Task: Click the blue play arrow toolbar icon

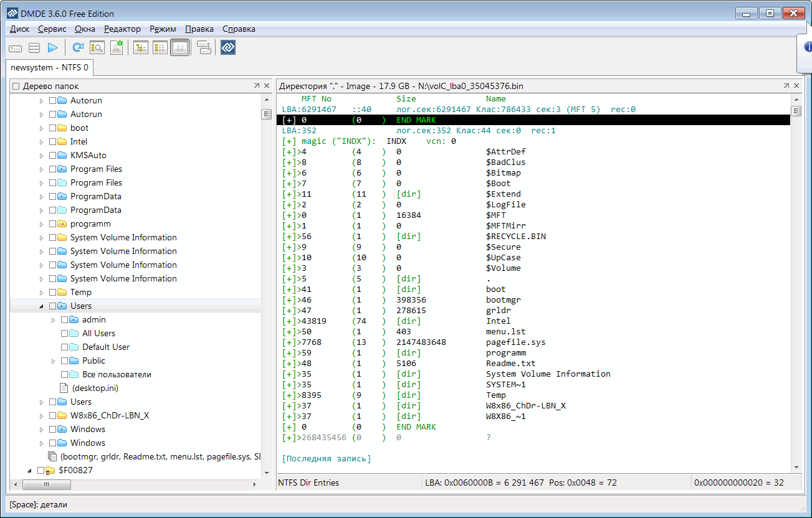Action: pos(53,47)
